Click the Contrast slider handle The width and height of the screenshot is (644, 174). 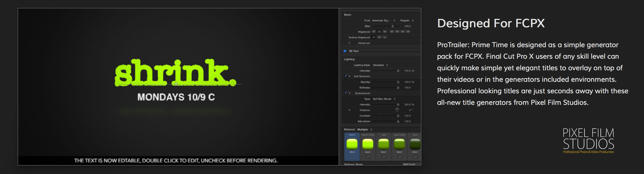coord(398,116)
